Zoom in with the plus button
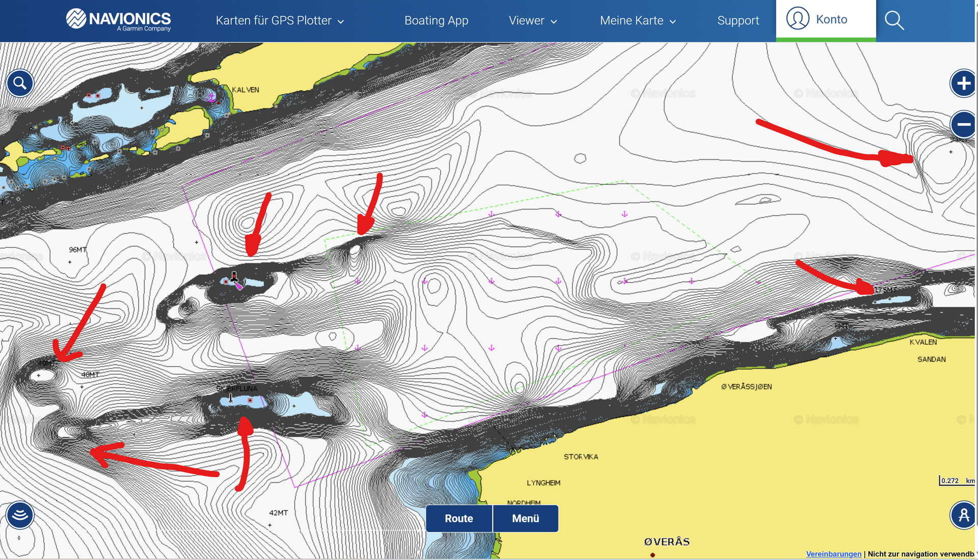 (963, 83)
